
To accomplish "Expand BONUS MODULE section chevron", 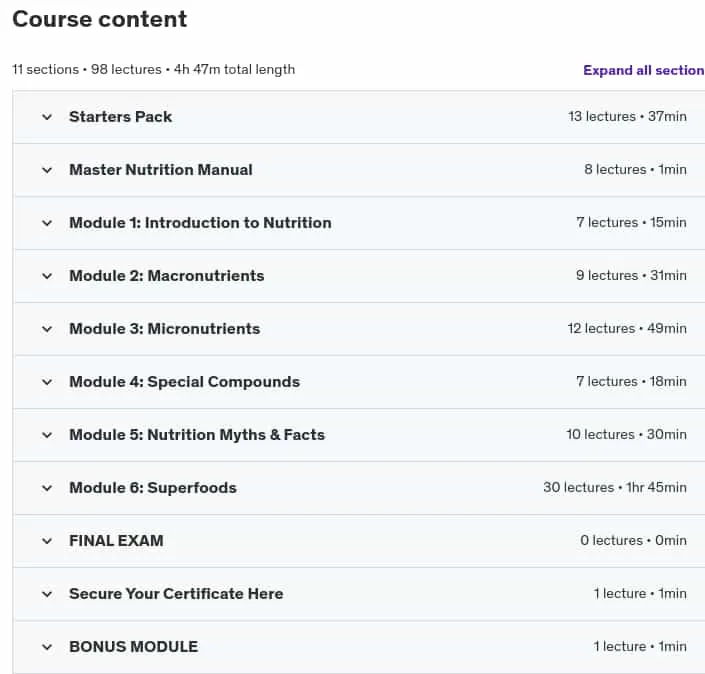I will coord(47,647).
